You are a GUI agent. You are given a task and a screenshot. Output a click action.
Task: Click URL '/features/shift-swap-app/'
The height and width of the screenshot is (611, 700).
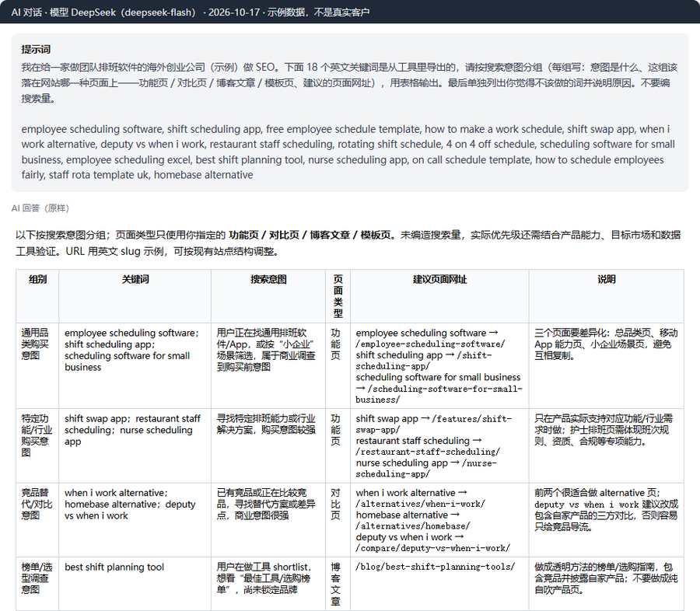[x=433, y=424]
